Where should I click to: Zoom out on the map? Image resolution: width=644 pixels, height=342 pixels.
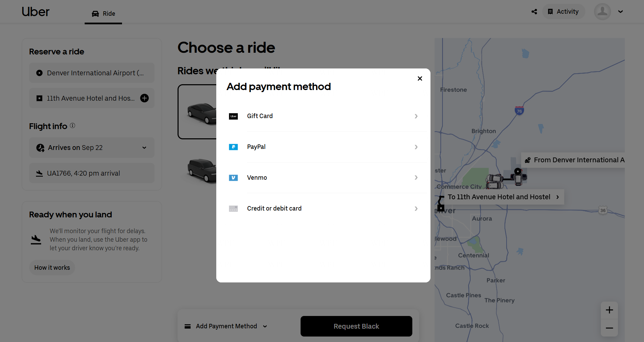click(609, 328)
